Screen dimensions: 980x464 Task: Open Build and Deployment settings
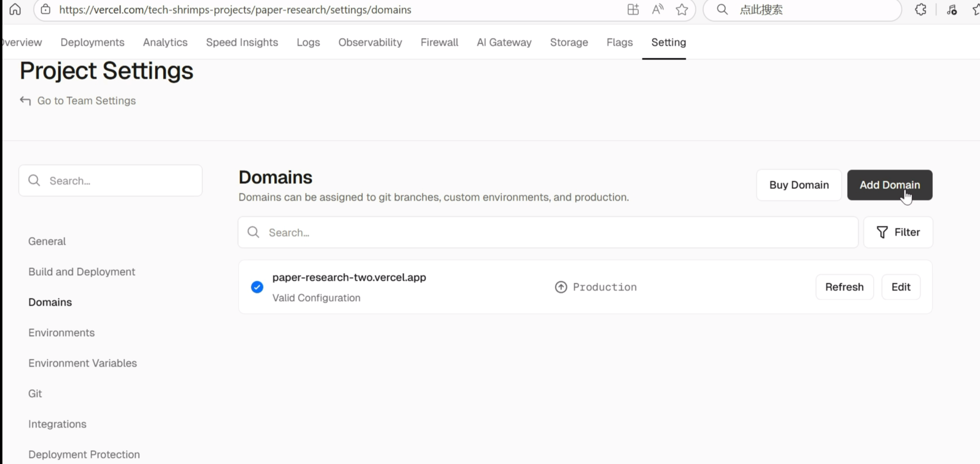point(81,272)
